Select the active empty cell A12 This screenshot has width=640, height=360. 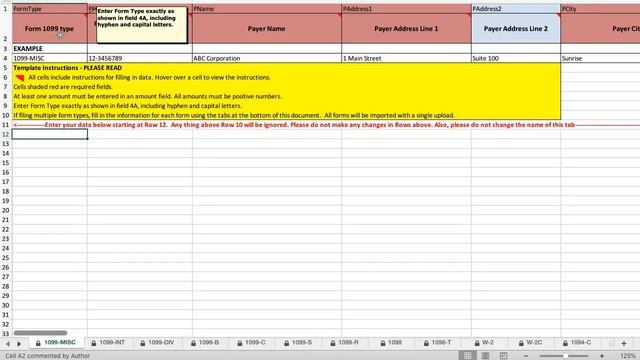[x=49, y=134]
